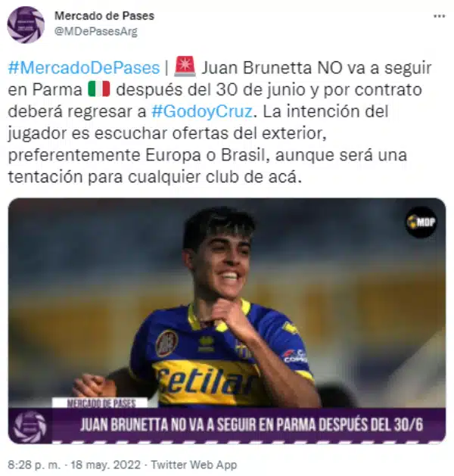This screenshot has height=476, width=454.
Task: Click the Twitter Web App source label
Action: point(194,465)
